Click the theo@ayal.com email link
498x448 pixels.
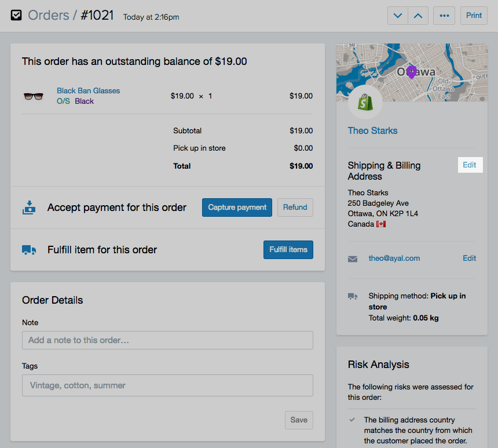[x=394, y=258]
